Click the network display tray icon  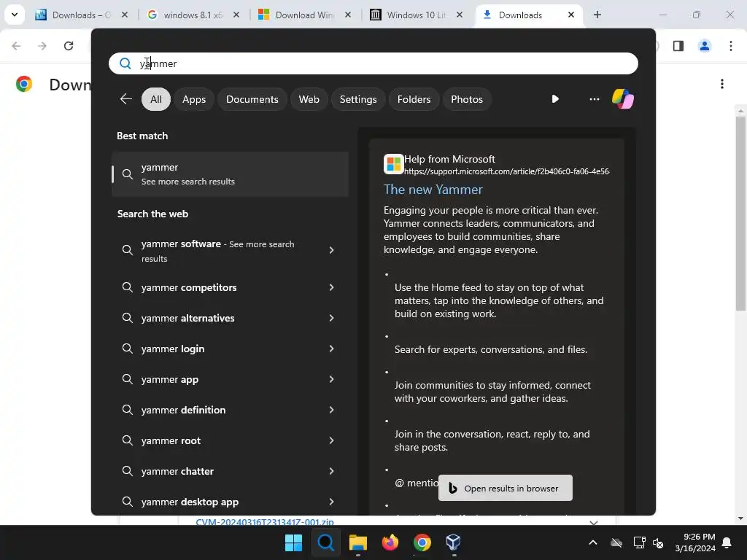click(x=639, y=542)
